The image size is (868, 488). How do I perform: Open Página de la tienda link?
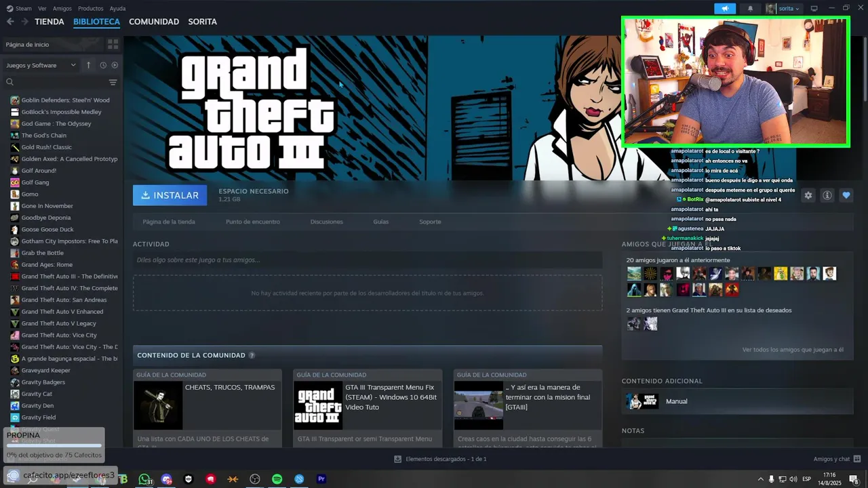pyautogui.click(x=169, y=222)
